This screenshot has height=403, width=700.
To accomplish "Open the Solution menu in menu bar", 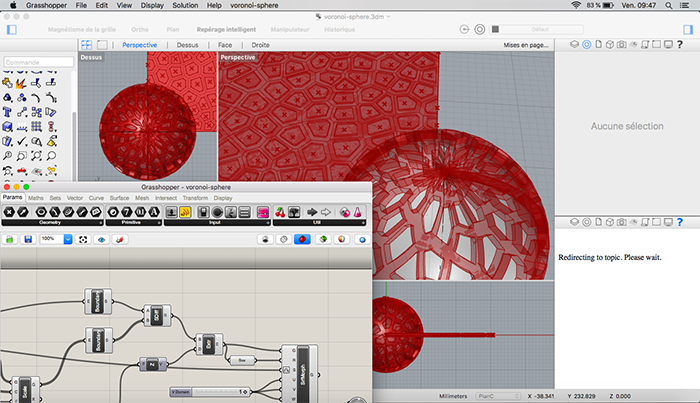I will [185, 5].
